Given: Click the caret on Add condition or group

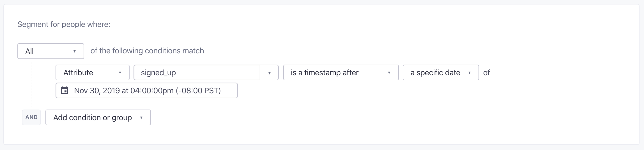Looking at the screenshot, I should pyautogui.click(x=141, y=118).
